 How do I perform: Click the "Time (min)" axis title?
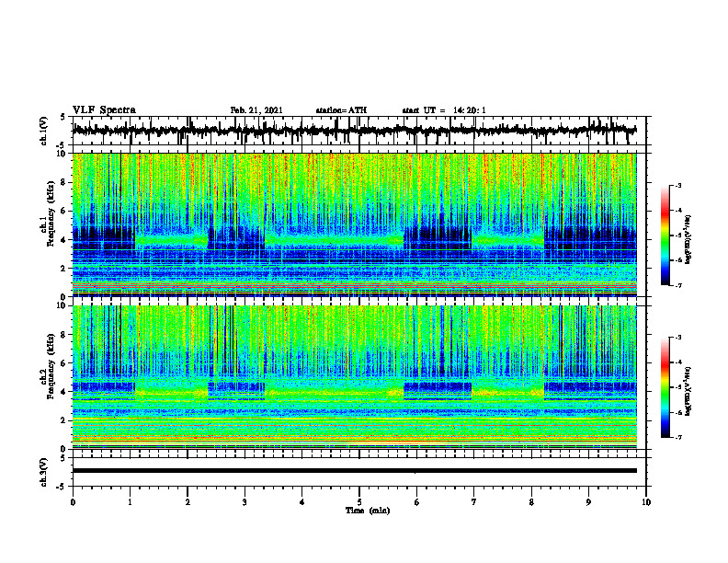point(368,511)
